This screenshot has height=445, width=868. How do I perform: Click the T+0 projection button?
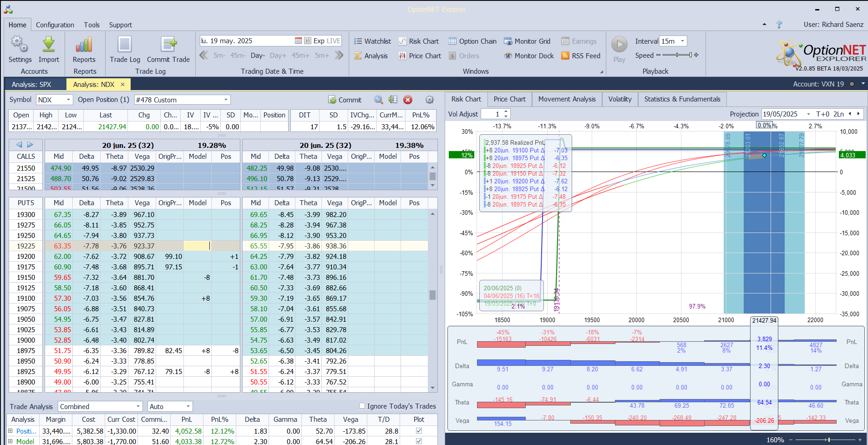point(822,114)
